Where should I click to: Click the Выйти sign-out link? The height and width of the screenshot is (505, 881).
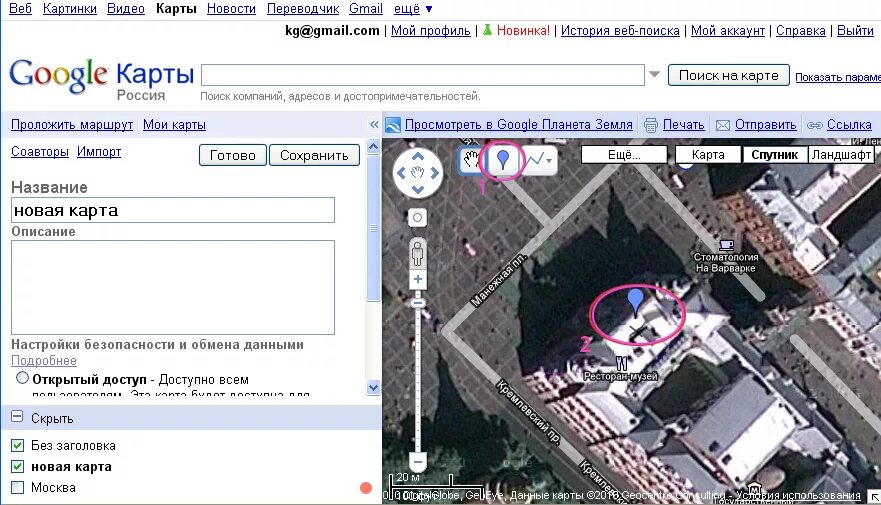point(855,30)
